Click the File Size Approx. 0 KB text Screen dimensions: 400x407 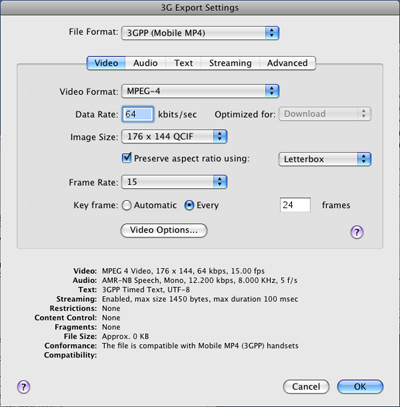(x=125, y=336)
